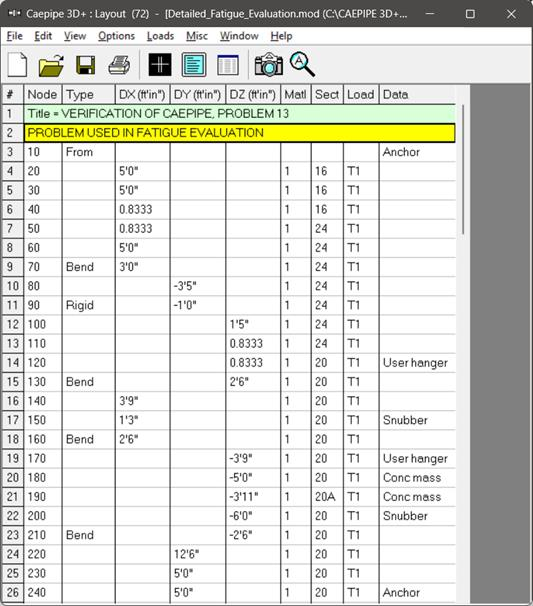Click the camera render icon
This screenshot has width=533, height=606.
click(x=269, y=65)
